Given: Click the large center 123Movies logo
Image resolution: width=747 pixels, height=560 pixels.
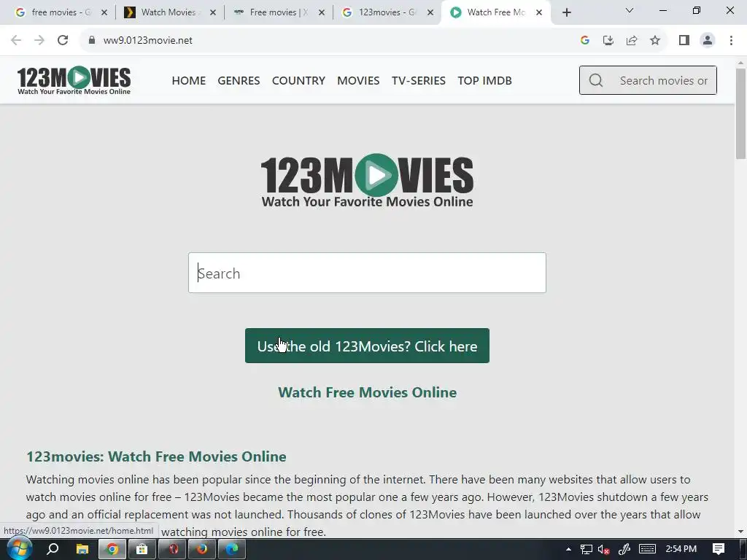Looking at the screenshot, I should (x=367, y=181).
